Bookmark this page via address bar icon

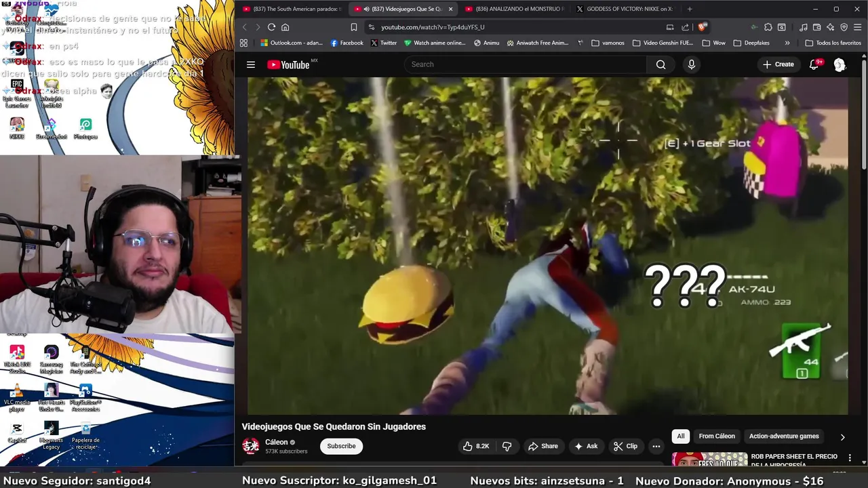(353, 27)
